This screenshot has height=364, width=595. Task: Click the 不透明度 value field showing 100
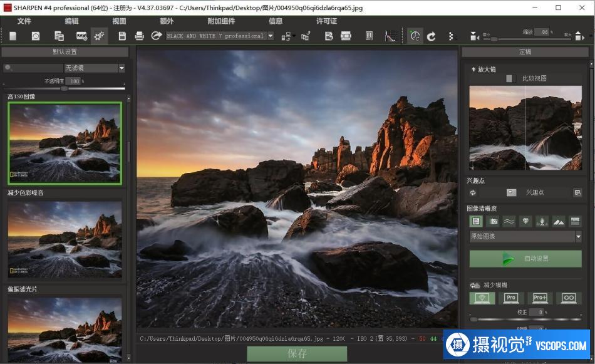73,81
